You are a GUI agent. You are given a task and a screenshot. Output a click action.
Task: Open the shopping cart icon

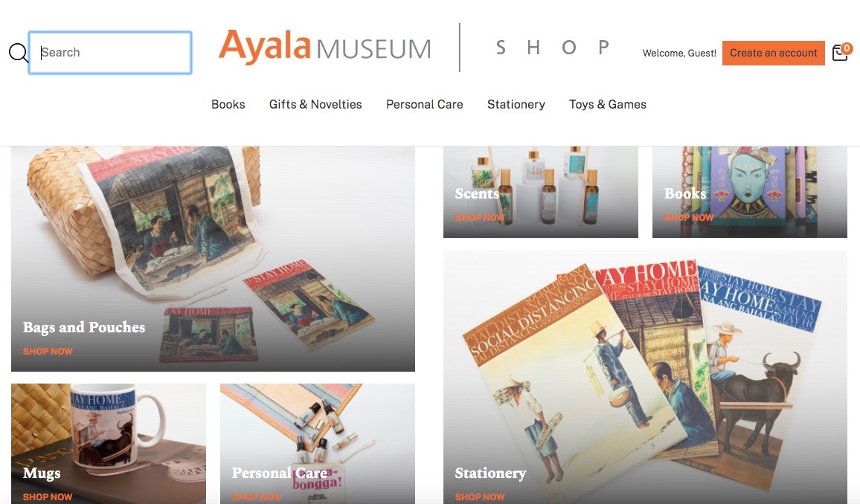click(x=841, y=52)
